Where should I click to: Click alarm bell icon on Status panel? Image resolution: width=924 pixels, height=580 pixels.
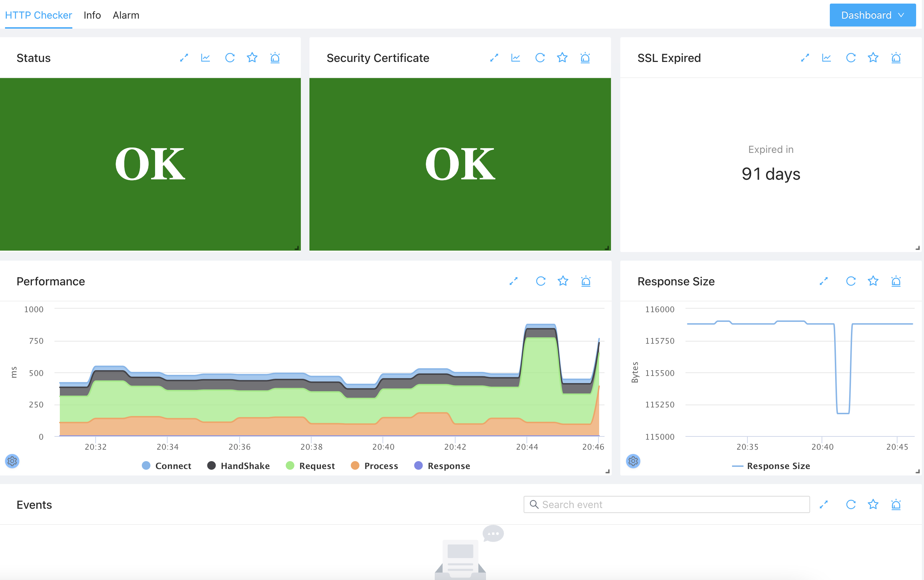pos(275,58)
